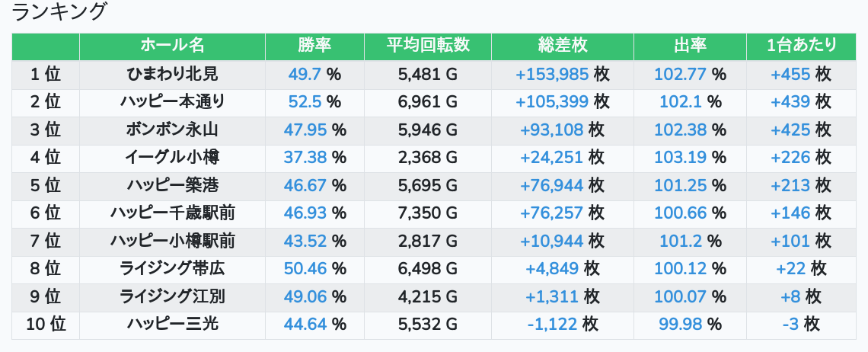Sort by the 総差枚 column header

pos(563,46)
